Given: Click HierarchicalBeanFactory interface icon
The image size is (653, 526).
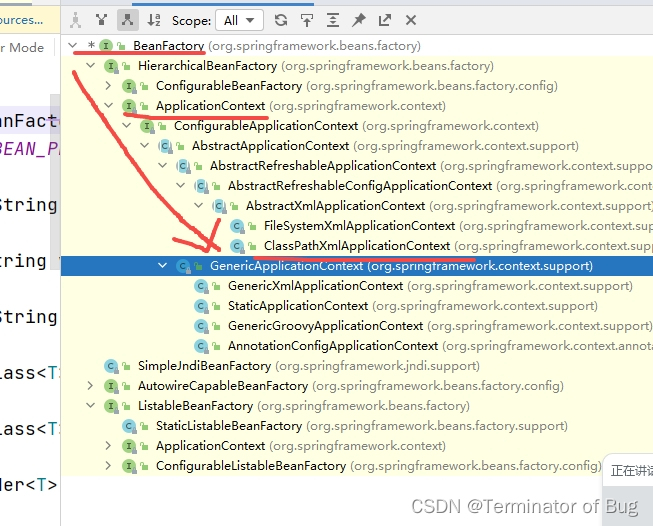Looking at the screenshot, I should (x=111, y=65).
